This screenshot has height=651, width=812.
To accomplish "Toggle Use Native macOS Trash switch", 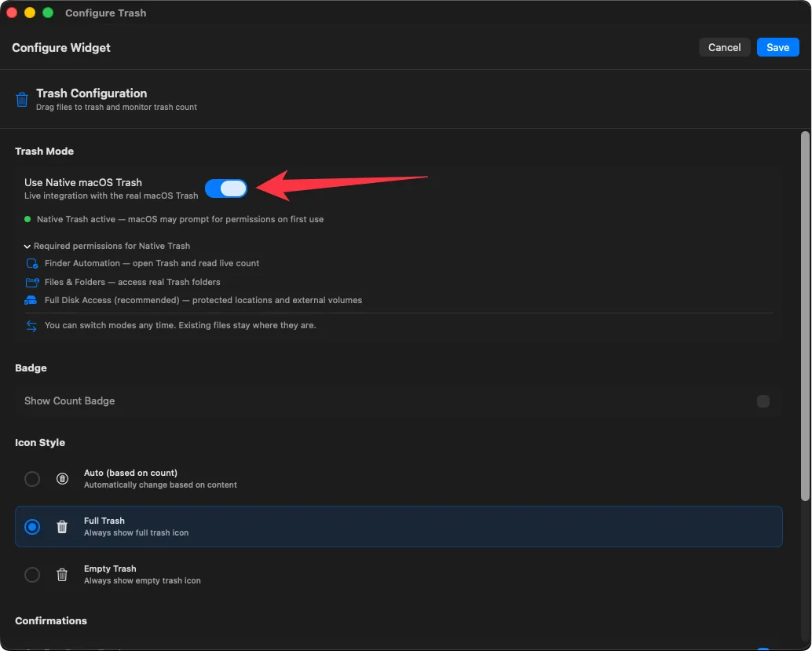I will click(226, 188).
